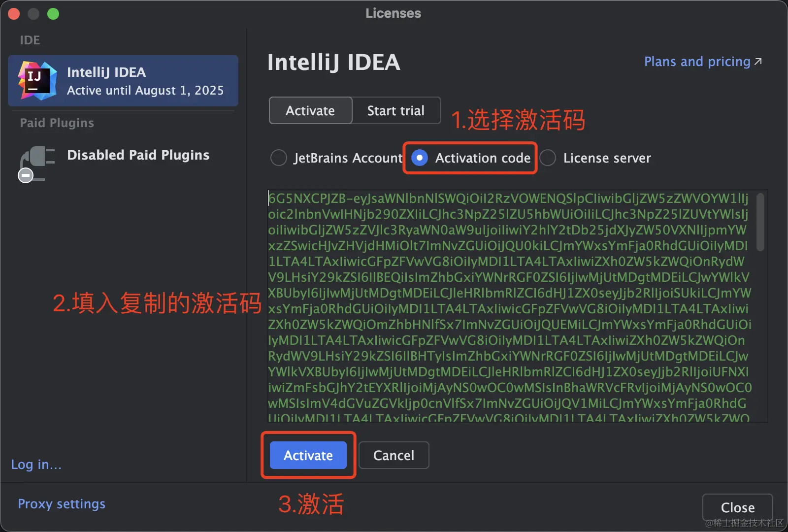Click the Cancel button
The image size is (788, 532).
(x=394, y=455)
